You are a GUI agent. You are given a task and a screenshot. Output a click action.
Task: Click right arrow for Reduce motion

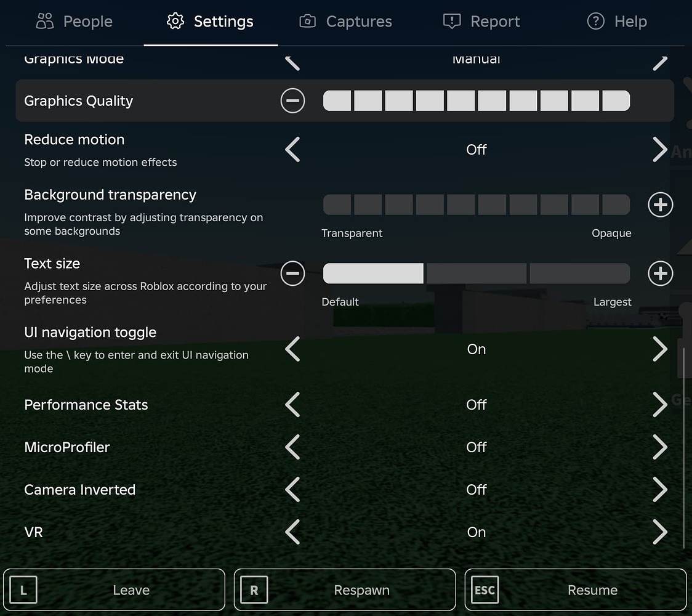tap(660, 150)
